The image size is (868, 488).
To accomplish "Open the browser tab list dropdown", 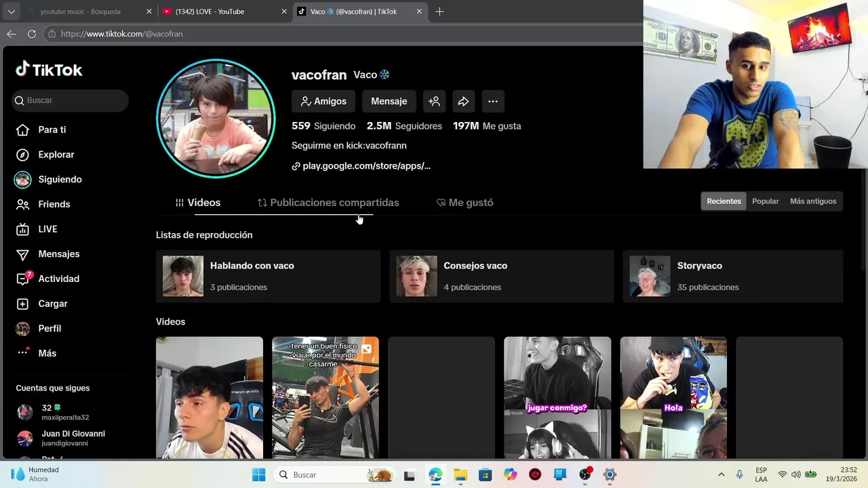I will click(x=11, y=12).
